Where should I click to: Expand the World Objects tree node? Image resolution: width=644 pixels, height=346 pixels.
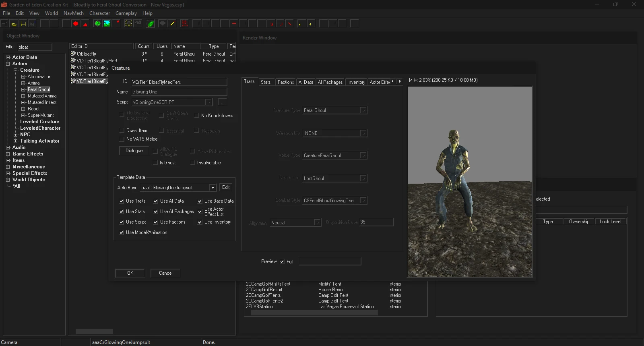point(8,180)
